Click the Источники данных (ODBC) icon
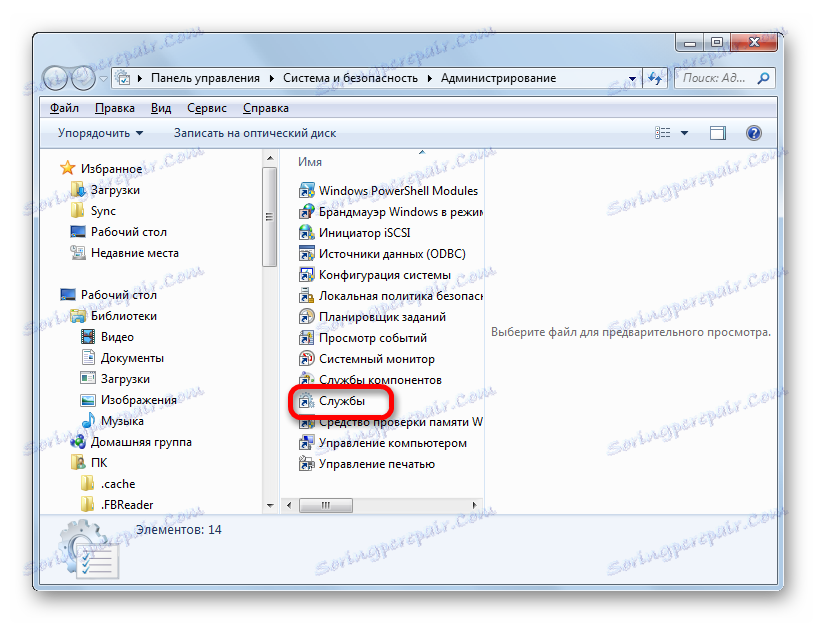817x624 pixels. pyautogui.click(x=306, y=254)
